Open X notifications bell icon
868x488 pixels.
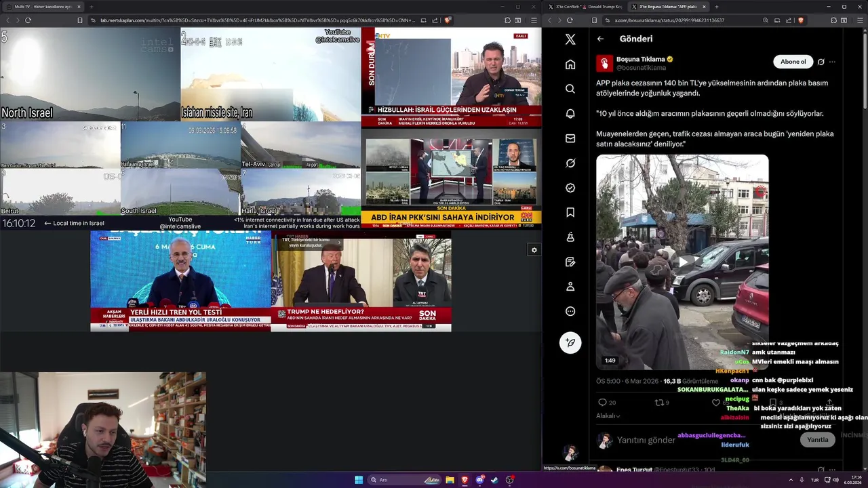(570, 114)
